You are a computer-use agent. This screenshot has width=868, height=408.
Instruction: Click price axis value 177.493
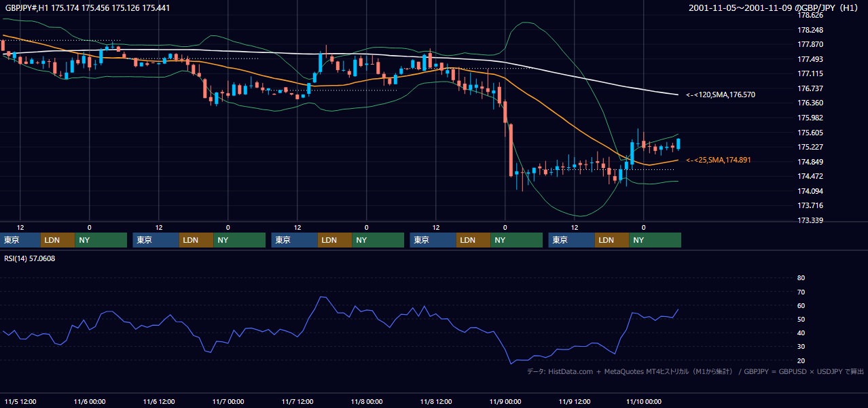coord(810,59)
